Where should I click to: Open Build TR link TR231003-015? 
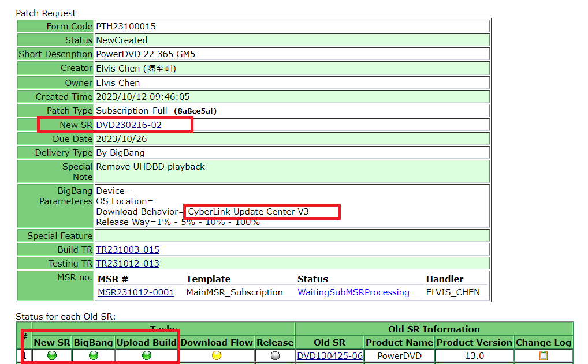click(x=127, y=250)
